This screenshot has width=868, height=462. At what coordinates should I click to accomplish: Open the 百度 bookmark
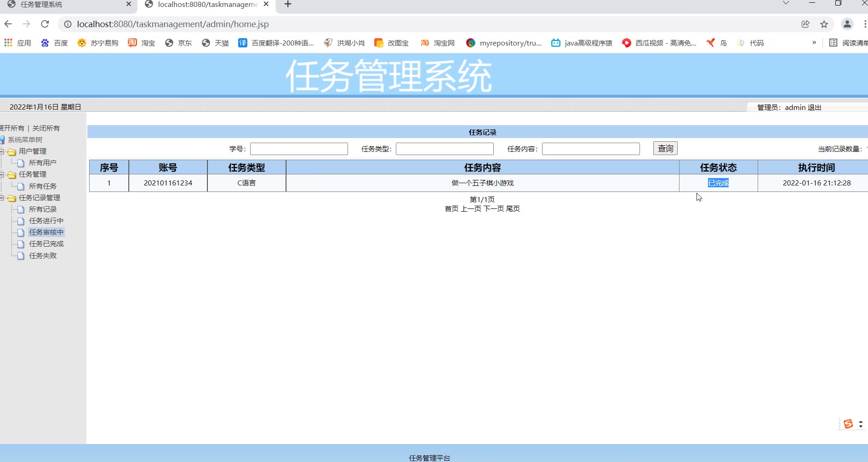(54, 43)
